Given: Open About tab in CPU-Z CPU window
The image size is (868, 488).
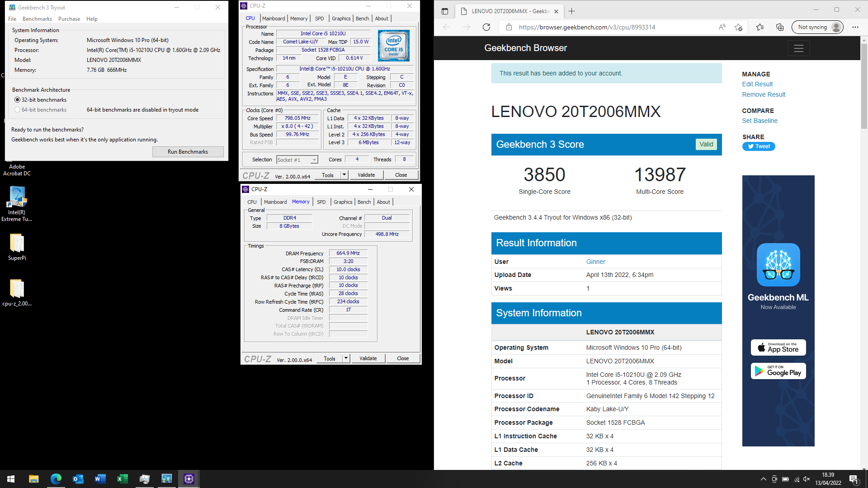Looking at the screenshot, I should (x=382, y=19).
